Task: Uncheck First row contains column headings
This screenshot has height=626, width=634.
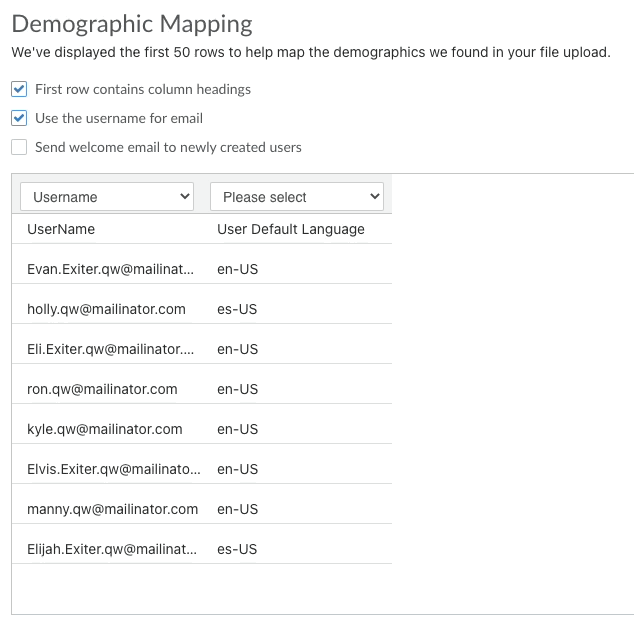Action: click(x=19, y=89)
